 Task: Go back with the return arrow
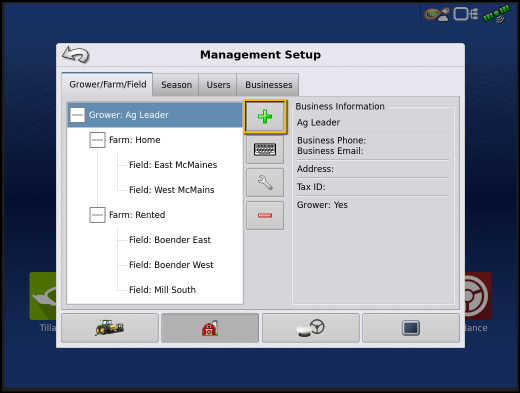click(76, 55)
